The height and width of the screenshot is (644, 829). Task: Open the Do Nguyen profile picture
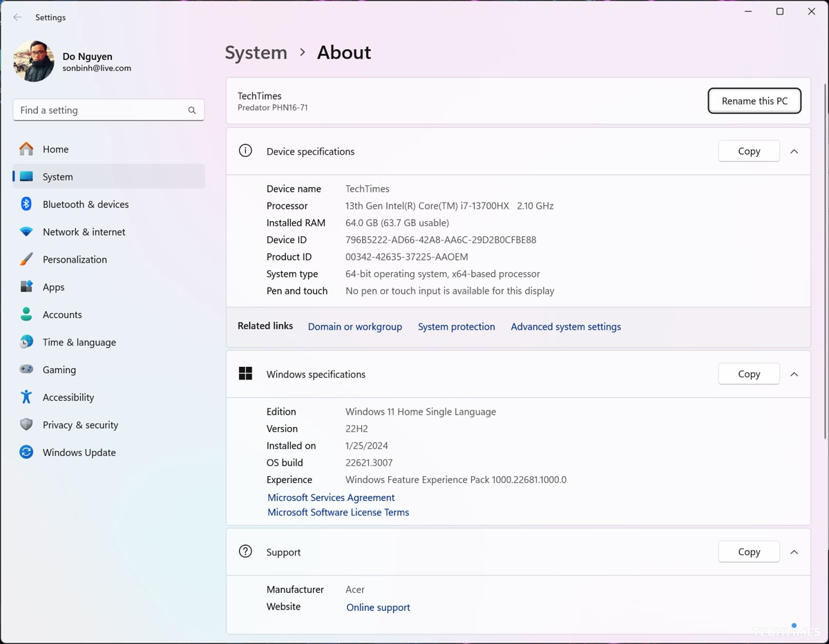(x=33, y=61)
